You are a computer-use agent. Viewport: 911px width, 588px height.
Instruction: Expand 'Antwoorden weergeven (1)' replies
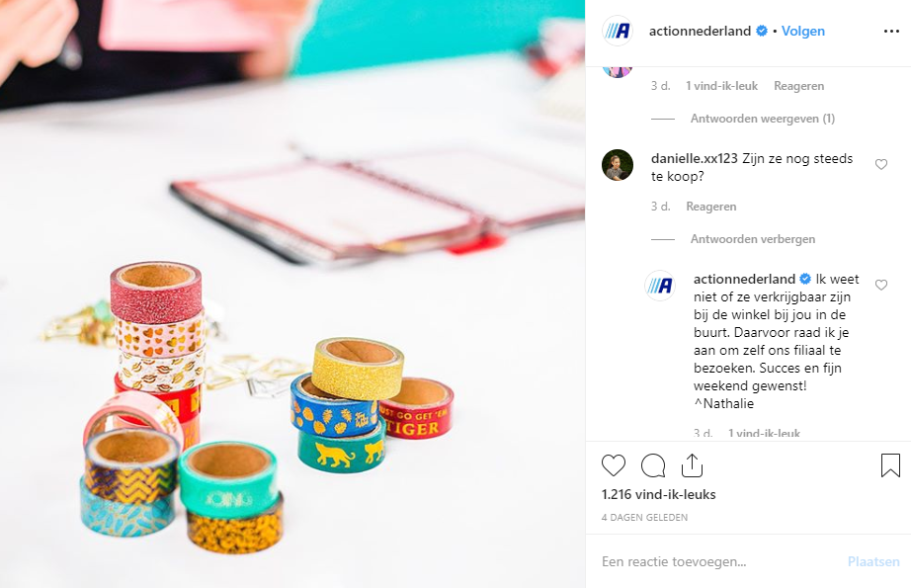coord(762,119)
